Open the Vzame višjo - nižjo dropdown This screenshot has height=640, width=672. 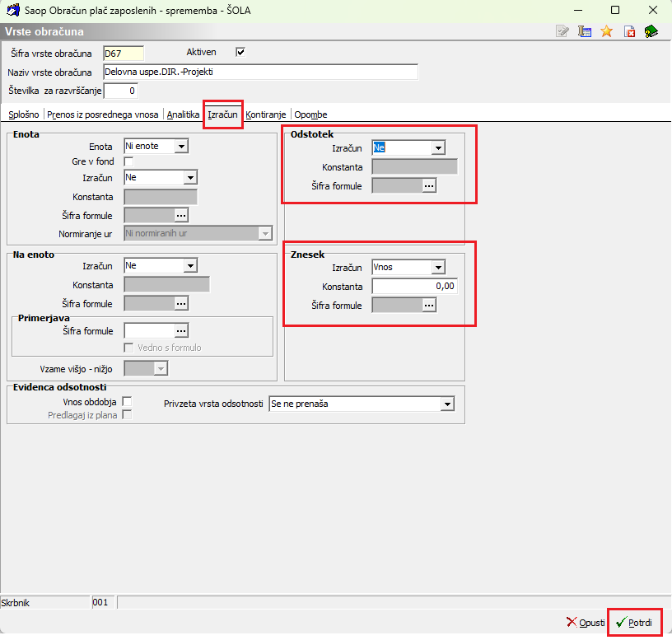[161, 368]
